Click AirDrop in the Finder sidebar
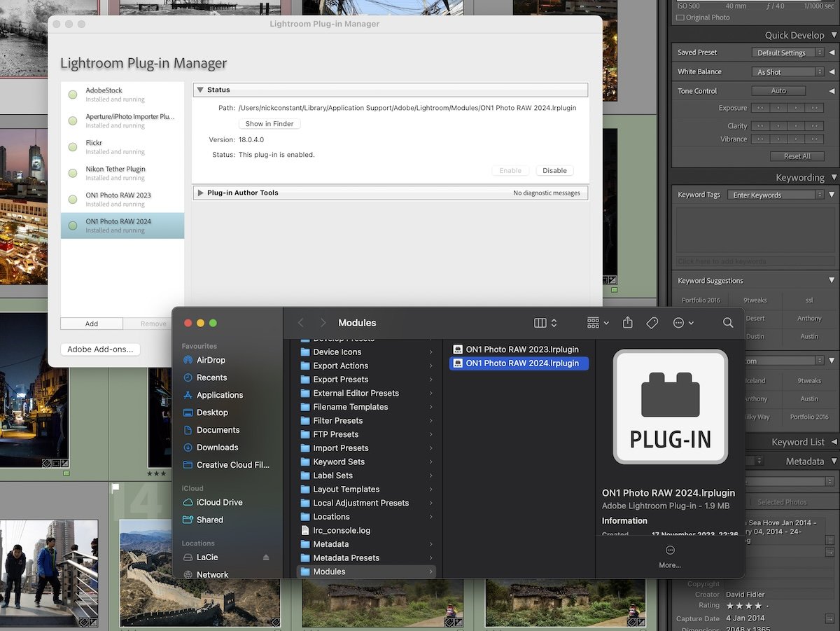The height and width of the screenshot is (631, 840). [x=212, y=360]
